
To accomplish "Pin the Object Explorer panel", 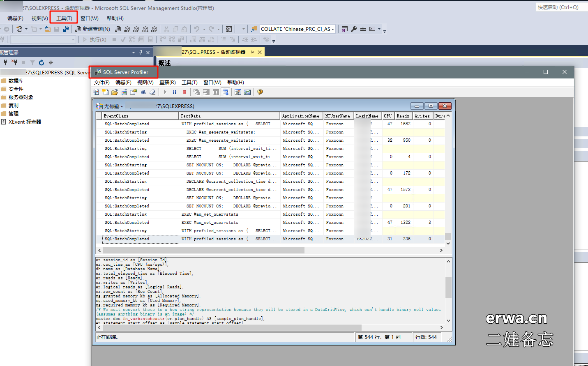I will pos(141,52).
